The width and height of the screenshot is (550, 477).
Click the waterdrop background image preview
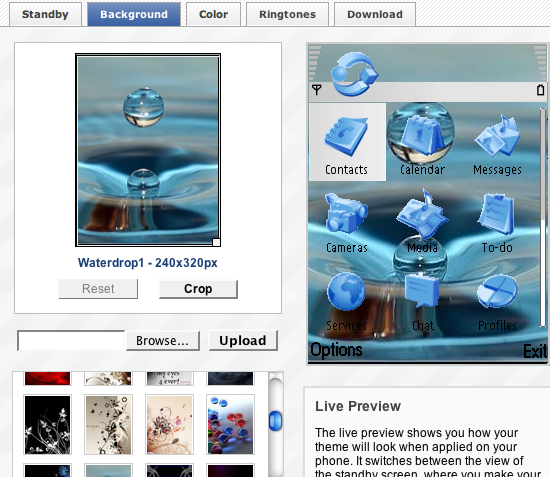pos(148,150)
